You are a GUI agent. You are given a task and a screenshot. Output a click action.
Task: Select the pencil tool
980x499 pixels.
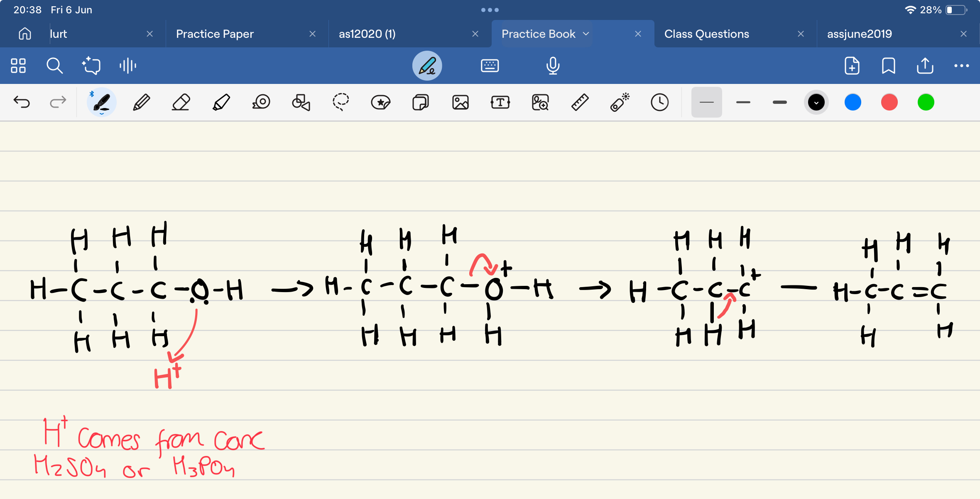141,102
